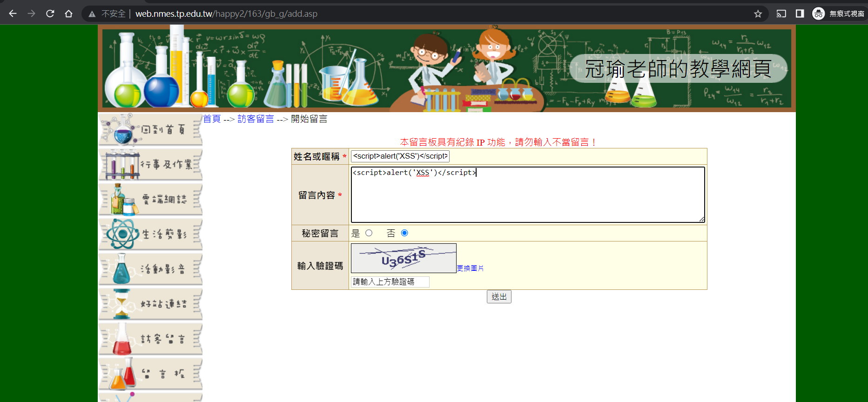Click the red IP logging warning text
The width and height of the screenshot is (868, 402).
click(499, 142)
